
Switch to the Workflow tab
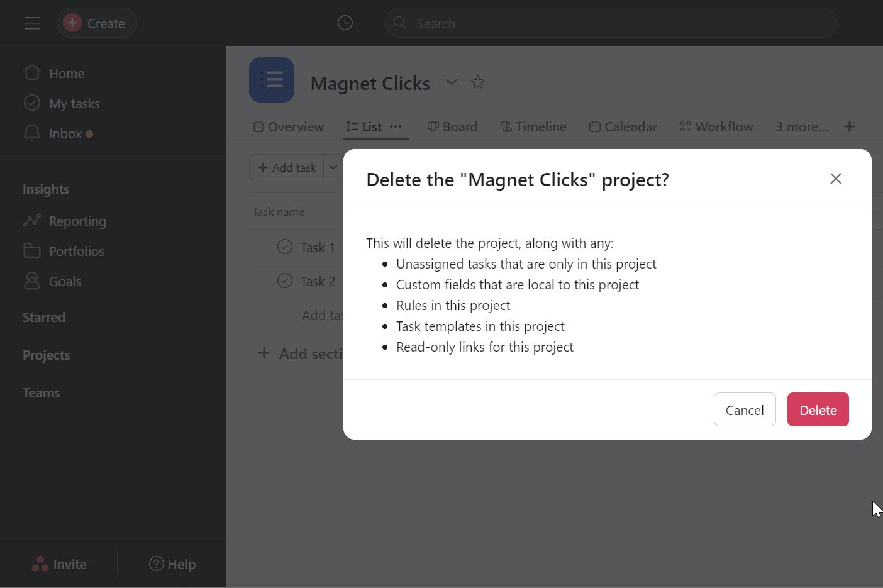point(716,126)
